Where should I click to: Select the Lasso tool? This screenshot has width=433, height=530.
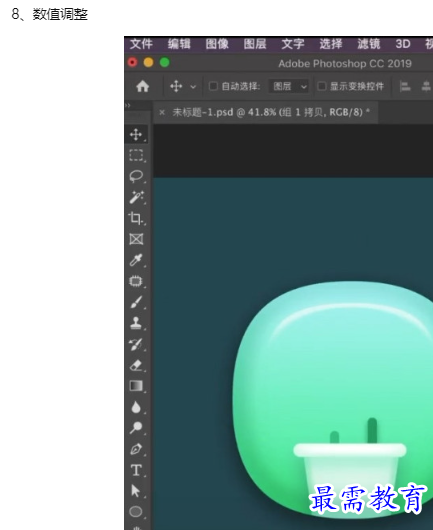pyautogui.click(x=136, y=176)
